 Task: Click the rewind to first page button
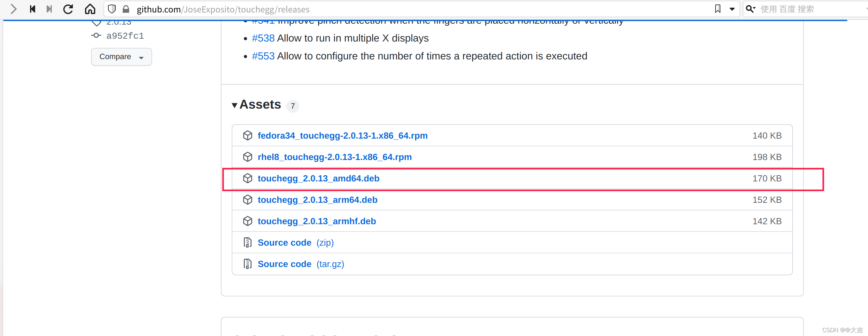coord(32,9)
